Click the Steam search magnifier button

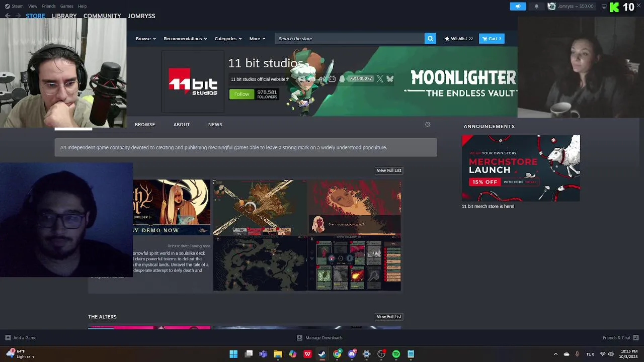(430, 39)
